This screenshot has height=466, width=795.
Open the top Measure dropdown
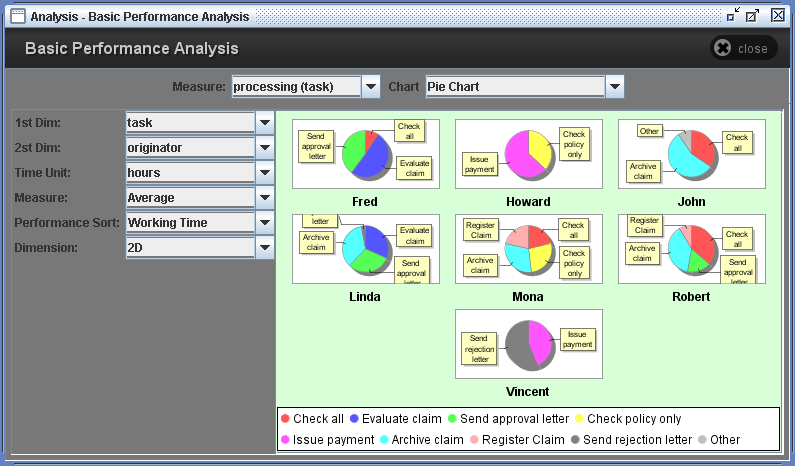(x=370, y=87)
